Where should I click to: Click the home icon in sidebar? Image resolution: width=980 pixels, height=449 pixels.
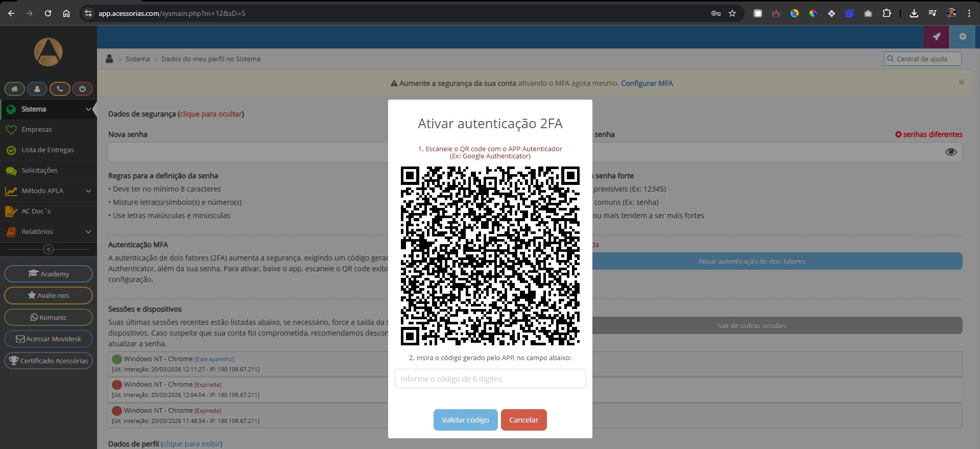[14, 89]
